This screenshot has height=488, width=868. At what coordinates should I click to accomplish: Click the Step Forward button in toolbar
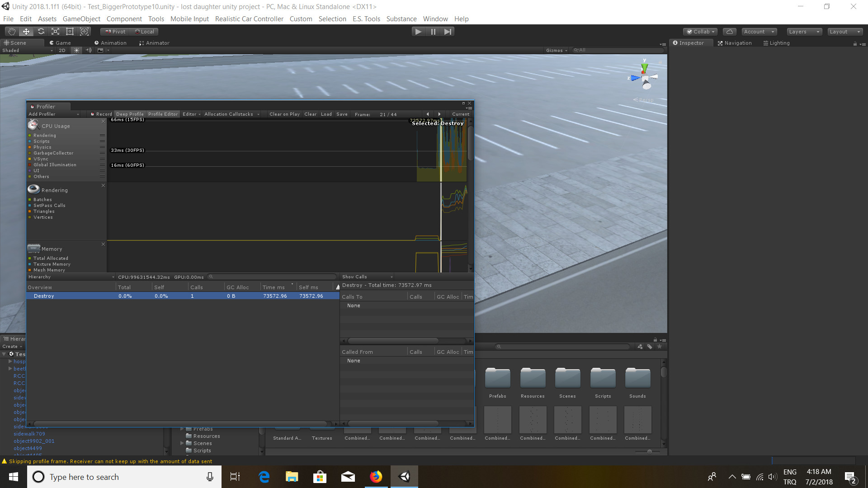click(448, 32)
